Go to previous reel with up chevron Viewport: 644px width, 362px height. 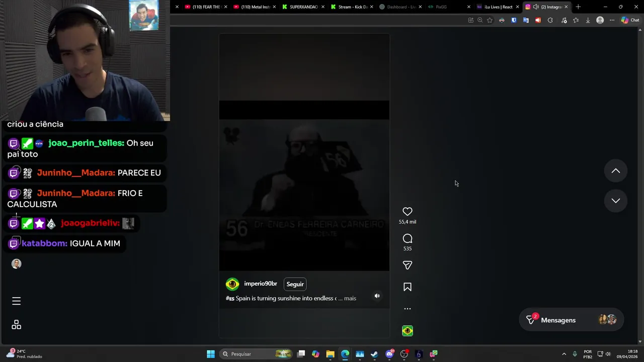615,171
